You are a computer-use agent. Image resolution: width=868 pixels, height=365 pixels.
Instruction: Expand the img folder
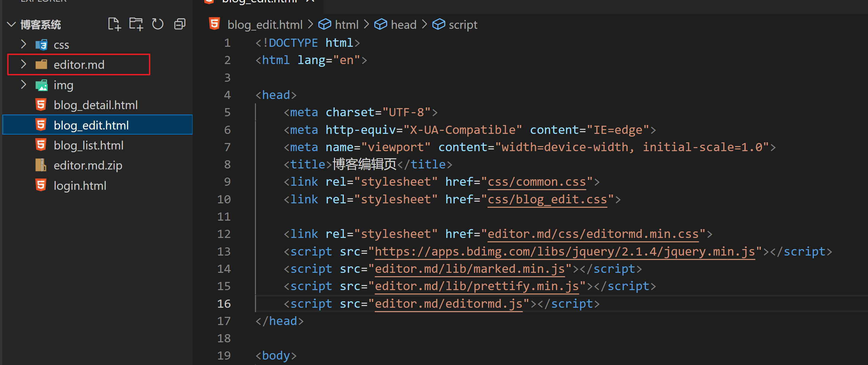click(x=23, y=85)
